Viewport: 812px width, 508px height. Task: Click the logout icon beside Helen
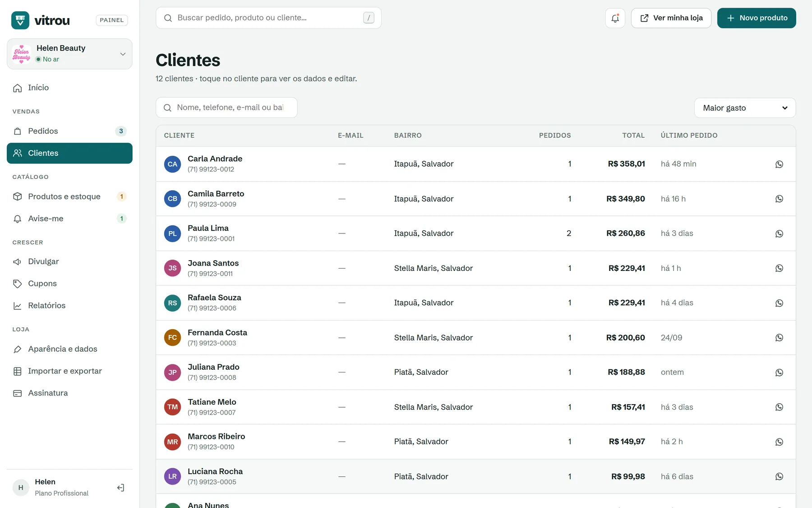pos(120,488)
